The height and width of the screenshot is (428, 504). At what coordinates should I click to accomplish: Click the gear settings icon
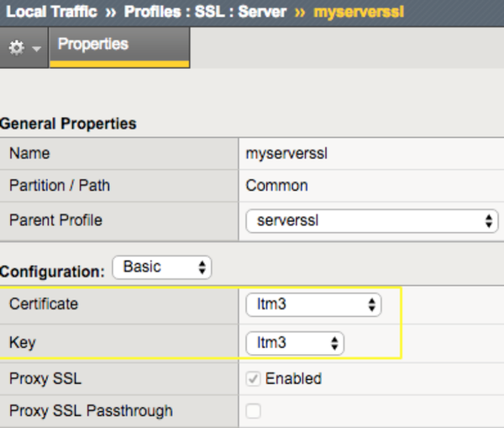click(x=16, y=49)
